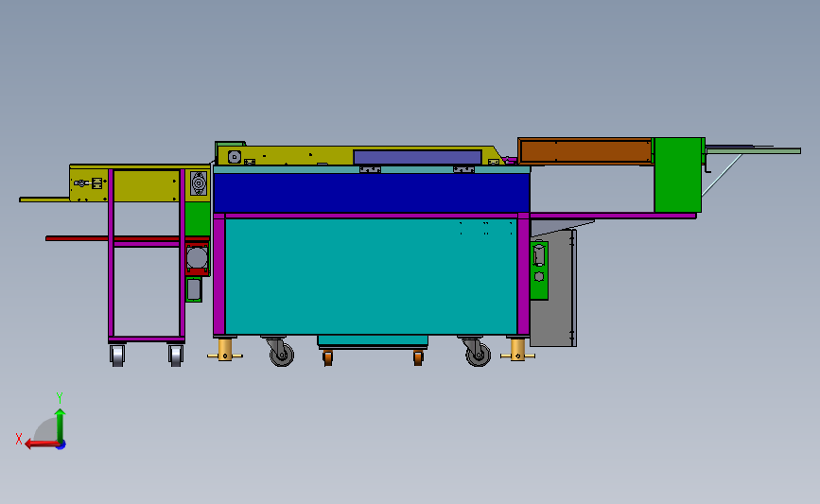Select the red-framed round motor on the left
The width and height of the screenshot is (820, 504).
197,258
